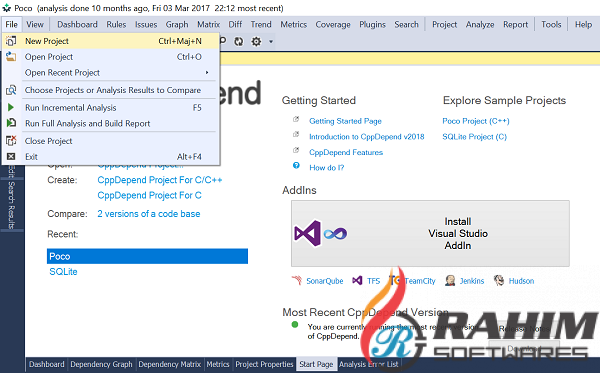Click CppDepend Project For C/C++ link
Screen dimensions: 600x373
click(x=160, y=180)
